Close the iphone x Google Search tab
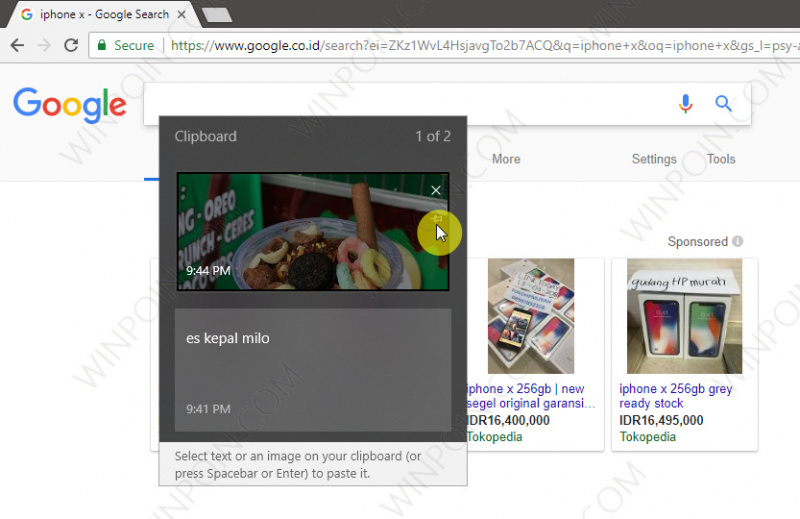Viewport: 800px width, 519px height. pos(181,15)
